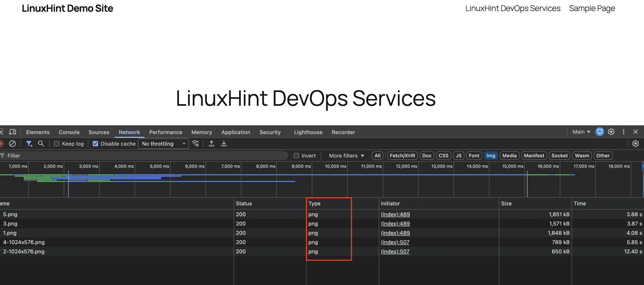The height and width of the screenshot is (285, 644).
Task: Select the 3.png request row
Action: (x=322, y=224)
